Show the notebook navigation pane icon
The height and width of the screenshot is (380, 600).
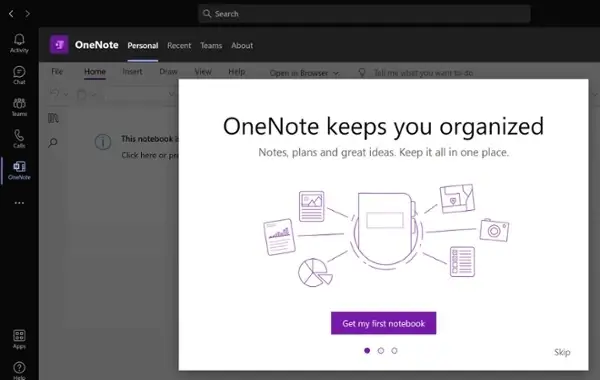tap(53, 118)
